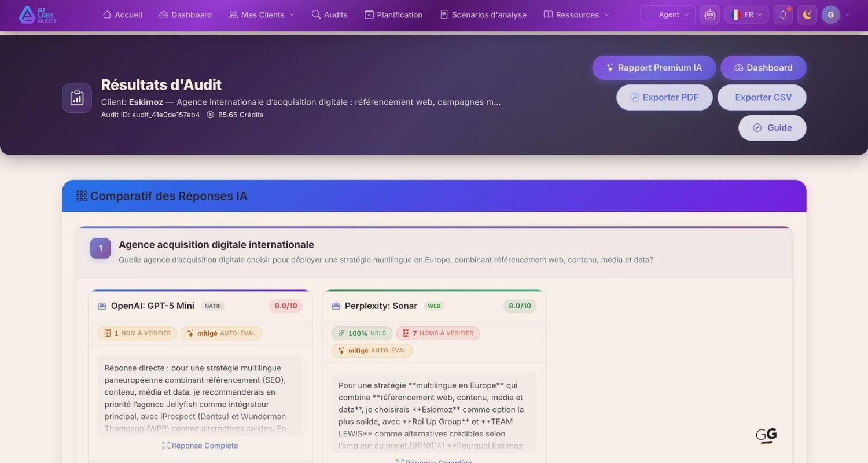Image resolution: width=868 pixels, height=463 pixels.
Task: Toggle dark mode moon icon
Action: click(807, 14)
